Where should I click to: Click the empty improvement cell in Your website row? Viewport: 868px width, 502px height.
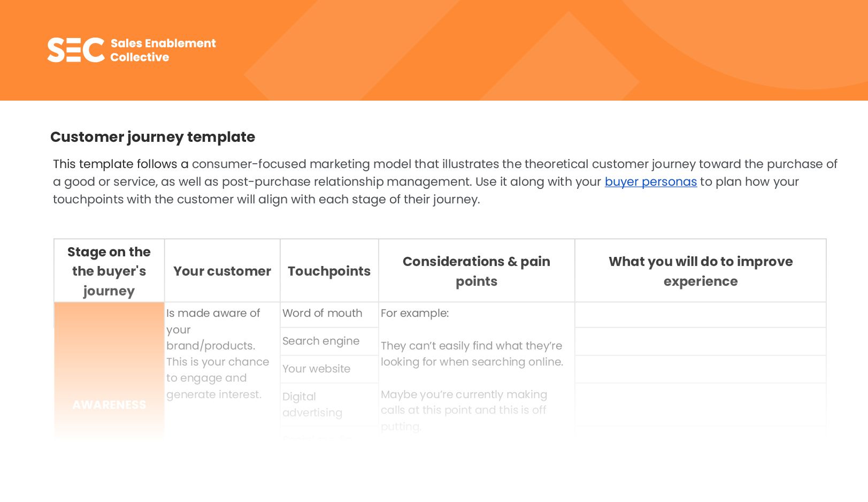point(700,369)
